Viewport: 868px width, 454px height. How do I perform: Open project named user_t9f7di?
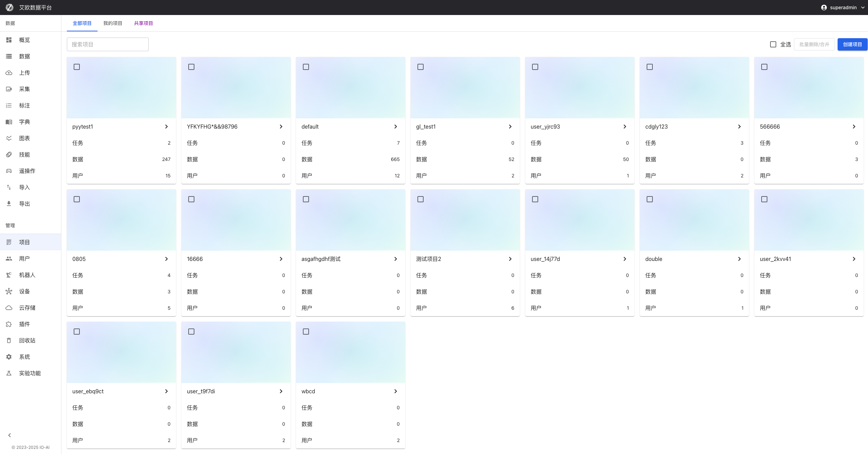pos(201,391)
